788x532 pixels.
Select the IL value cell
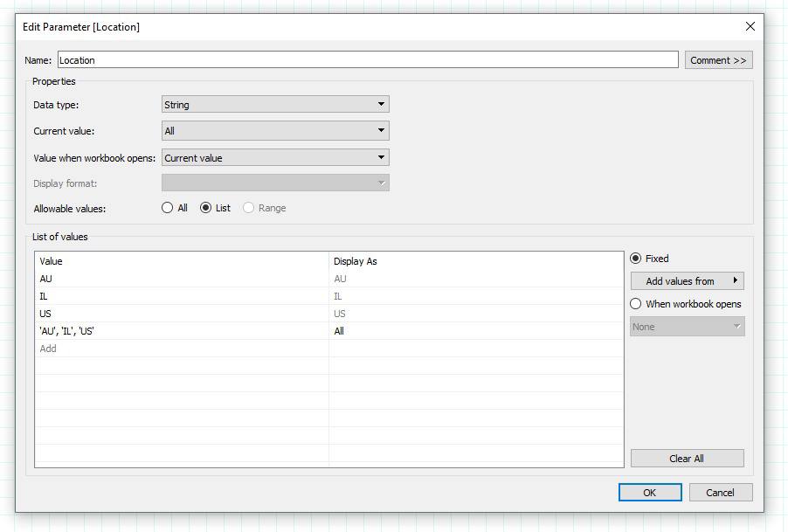point(182,296)
